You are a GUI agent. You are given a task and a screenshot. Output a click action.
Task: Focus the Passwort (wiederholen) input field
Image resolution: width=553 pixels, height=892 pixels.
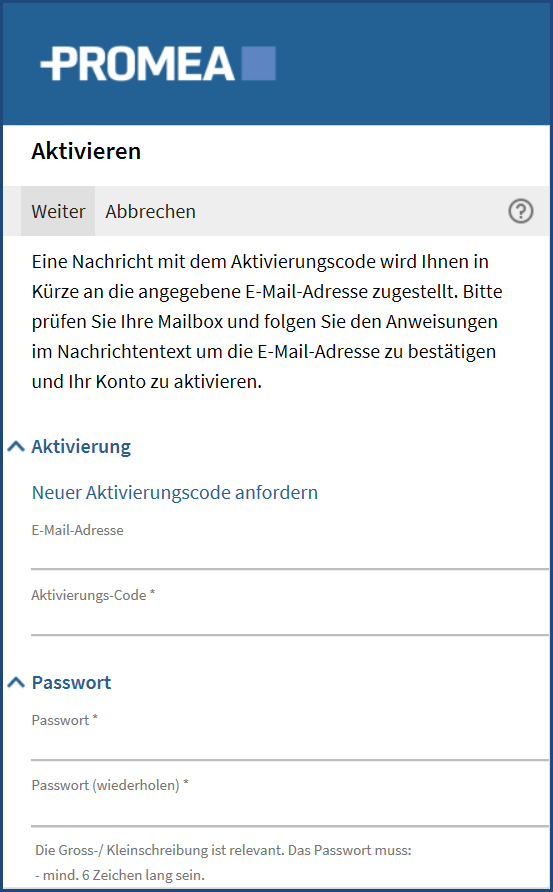290,811
